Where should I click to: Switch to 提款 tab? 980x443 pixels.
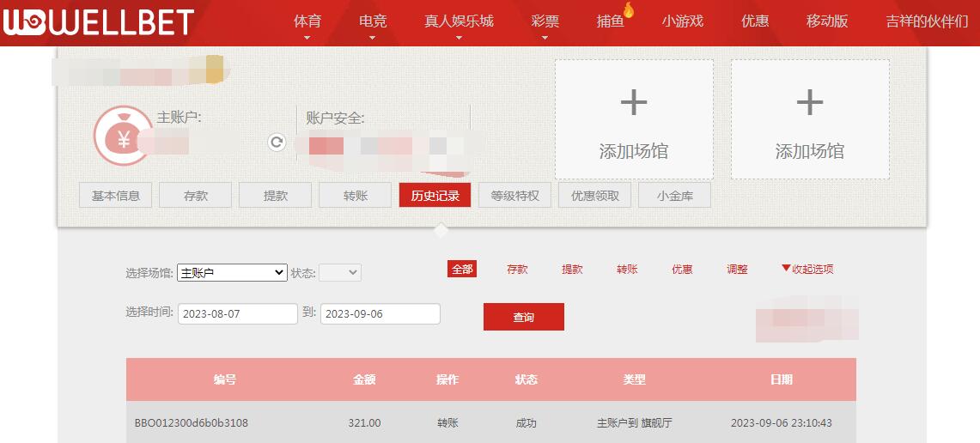(x=276, y=196)
